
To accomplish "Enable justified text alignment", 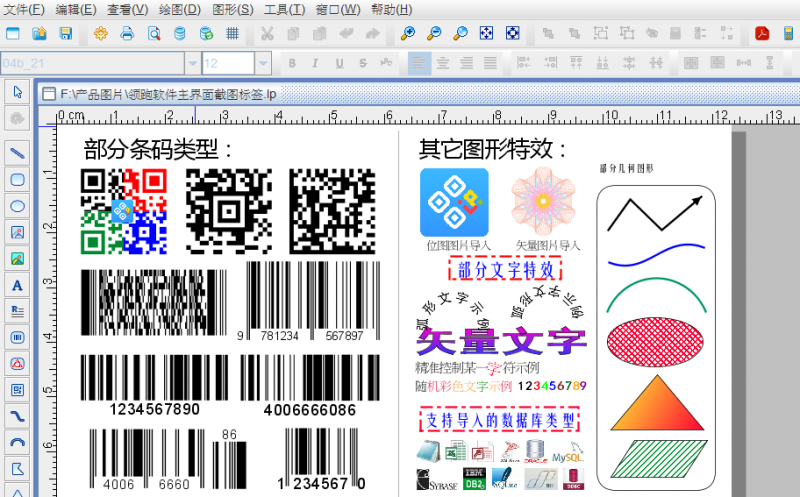I will (490, 63).
